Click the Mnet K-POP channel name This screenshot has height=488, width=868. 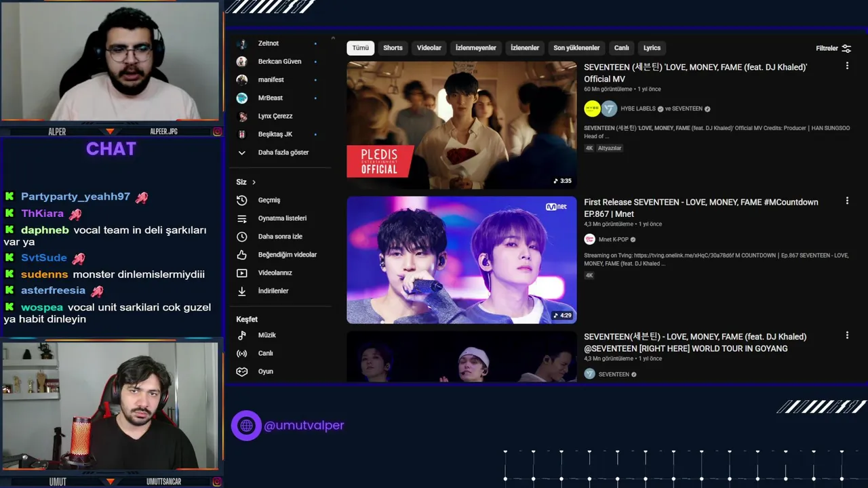coord(612,239)
